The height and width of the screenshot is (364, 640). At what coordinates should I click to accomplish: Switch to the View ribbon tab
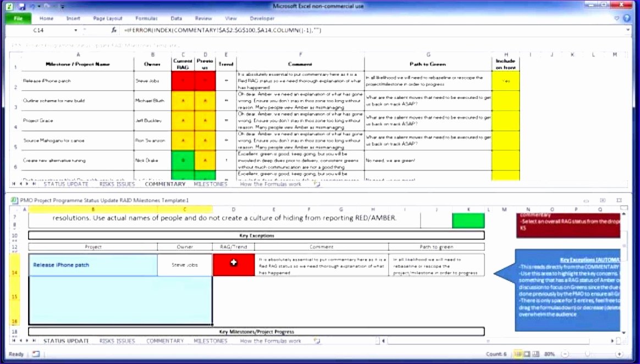[231, 18]
